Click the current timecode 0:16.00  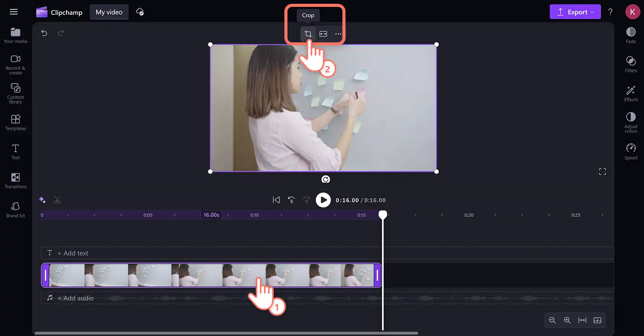coord(347,200)
